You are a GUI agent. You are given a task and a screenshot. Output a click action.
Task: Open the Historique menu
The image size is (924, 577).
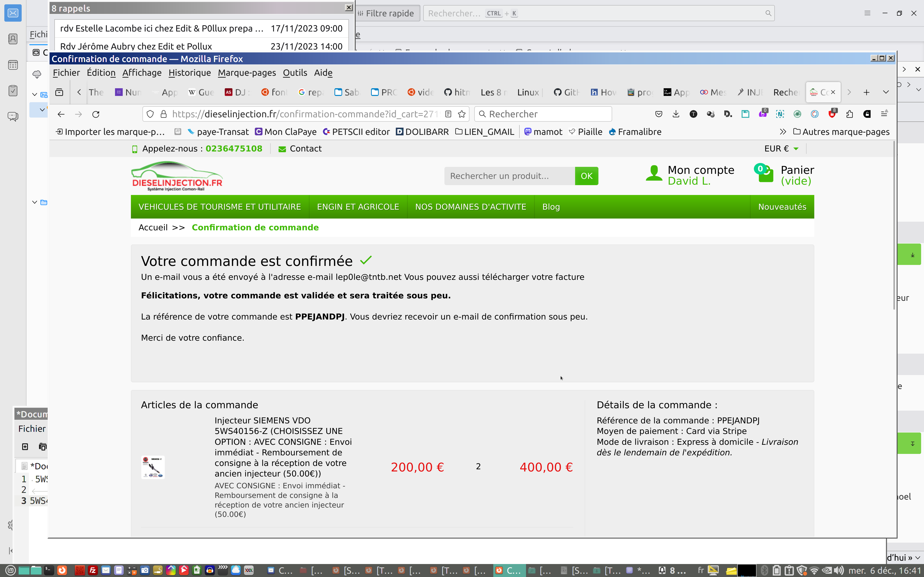click(189, 73)
